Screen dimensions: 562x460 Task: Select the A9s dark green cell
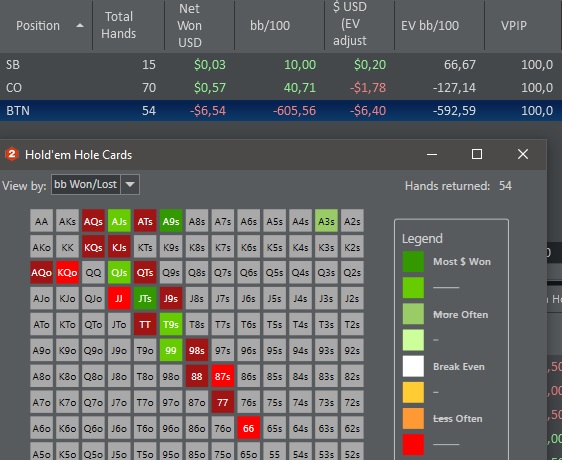pyautogui.click(x=171, y=221)
